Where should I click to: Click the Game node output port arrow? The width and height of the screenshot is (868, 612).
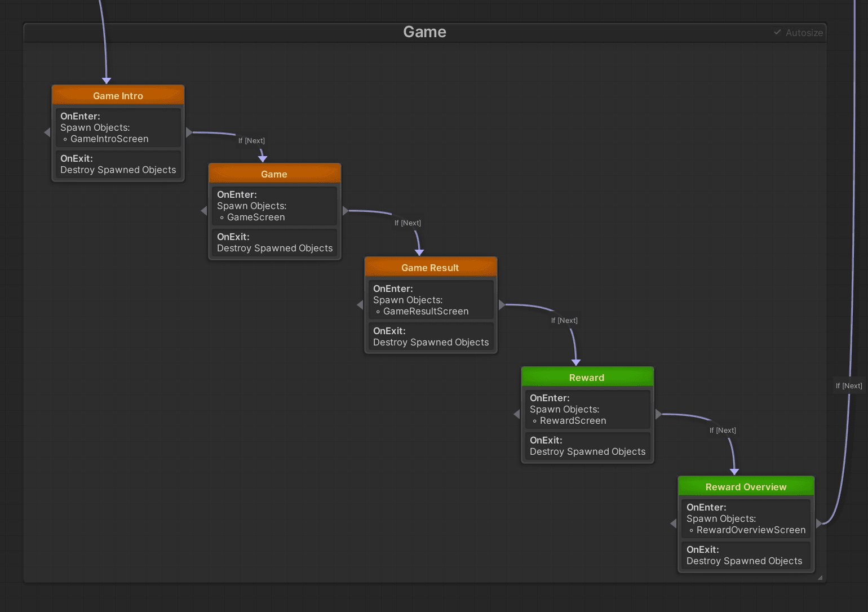click(346, 211)
